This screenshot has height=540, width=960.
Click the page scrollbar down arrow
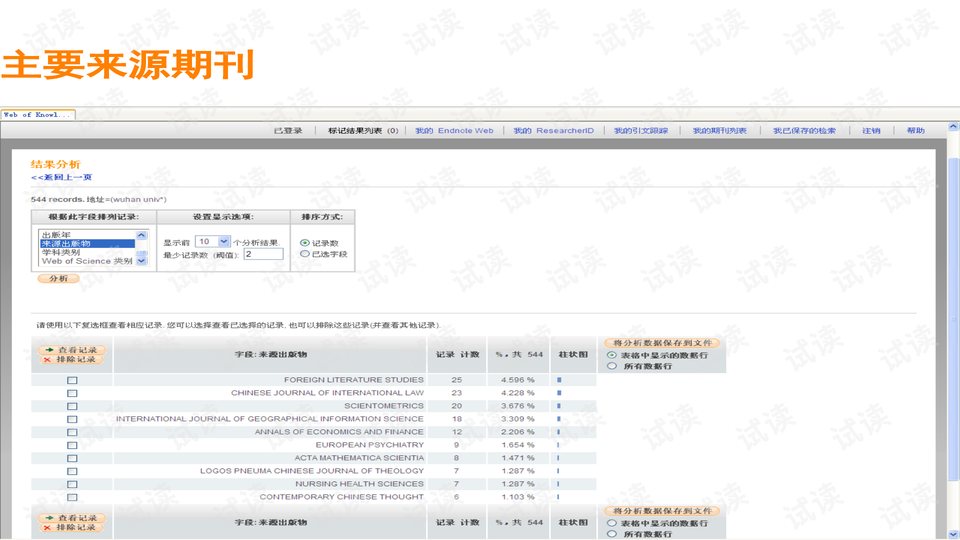pos(953,534)
